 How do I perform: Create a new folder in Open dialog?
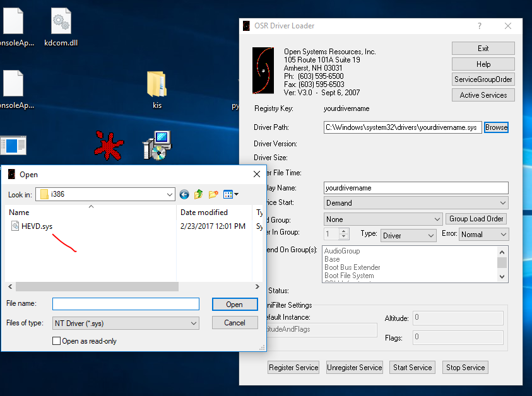[213, 194]
